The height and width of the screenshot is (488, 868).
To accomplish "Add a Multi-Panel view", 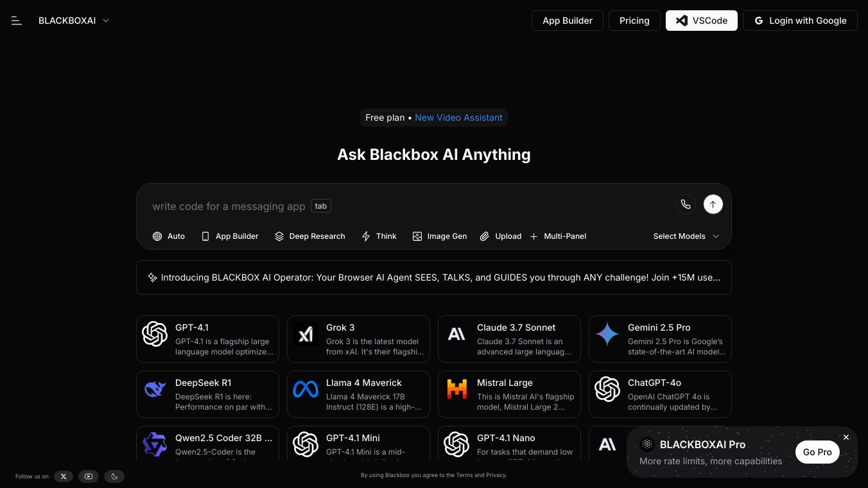I will (x=558, y=236).
